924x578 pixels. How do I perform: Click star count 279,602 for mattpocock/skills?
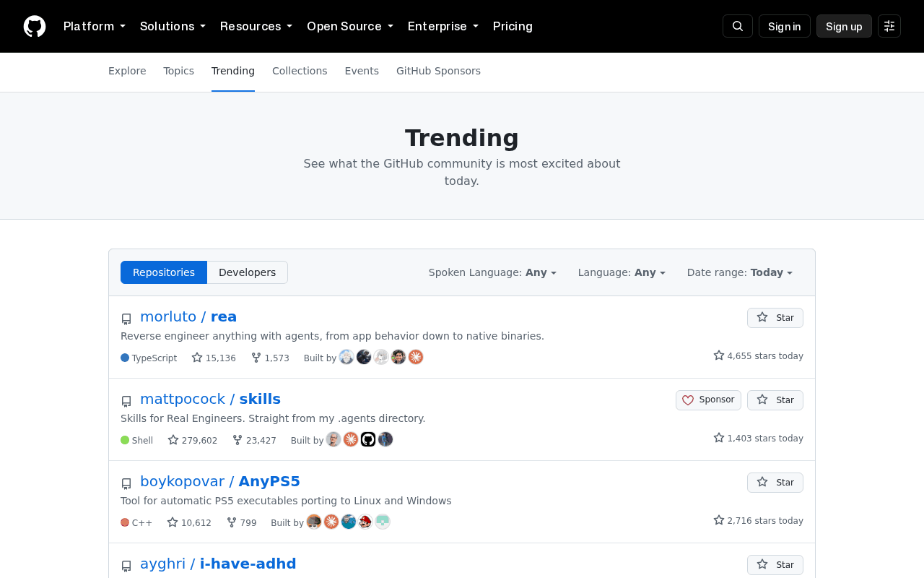pos(193,440)
